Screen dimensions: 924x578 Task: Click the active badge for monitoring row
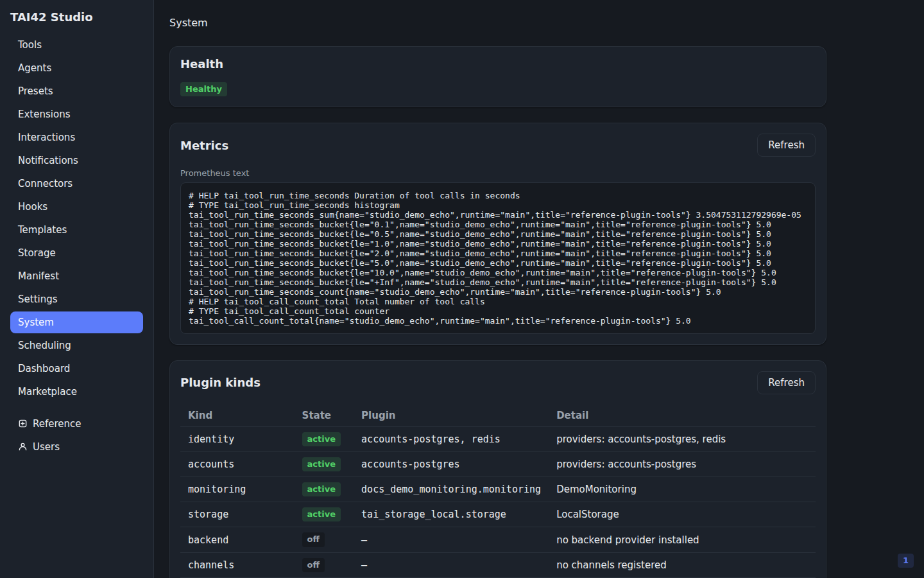click(321, 489)
